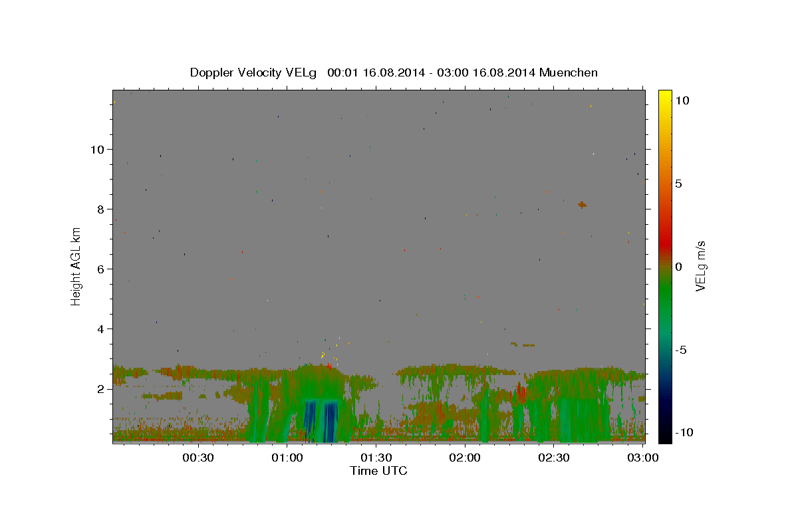The height and width of the screenshot is (532, 798).
Task: Click the height tick label 8
Action: click(x=100, y=209)
